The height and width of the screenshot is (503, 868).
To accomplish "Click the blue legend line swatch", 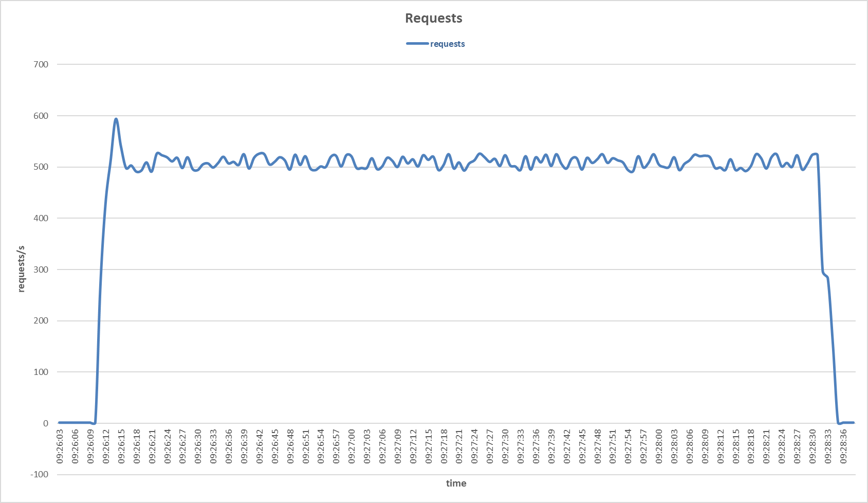I will click(x=417, y=44).
